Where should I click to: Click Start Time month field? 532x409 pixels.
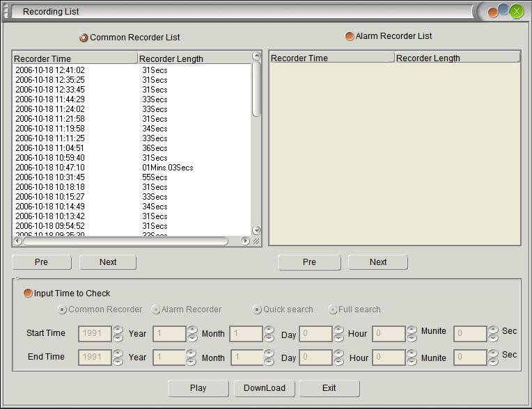[169, 334]
